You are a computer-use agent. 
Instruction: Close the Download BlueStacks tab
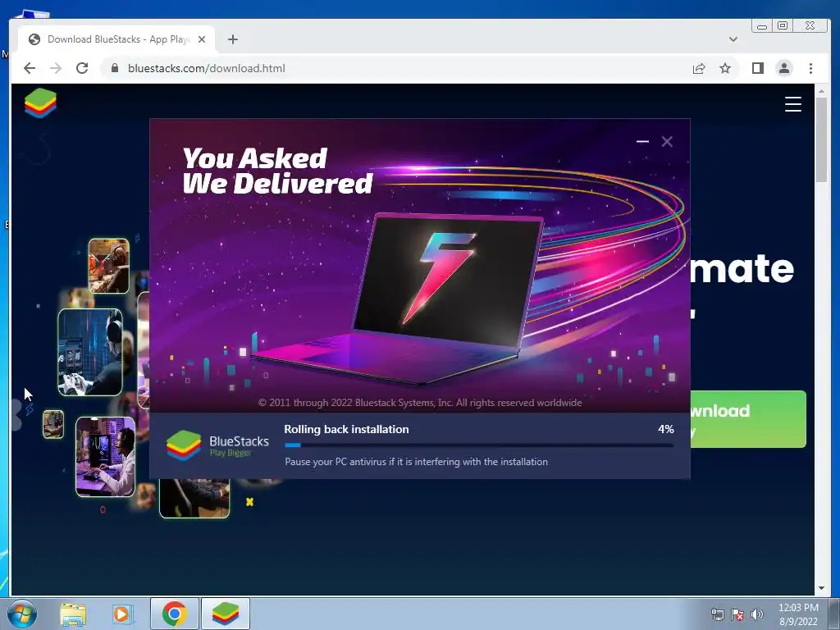click(x=202, y=39)
